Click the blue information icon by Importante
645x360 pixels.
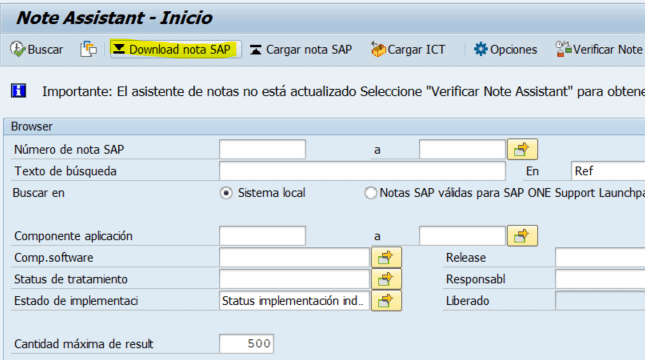19,91
